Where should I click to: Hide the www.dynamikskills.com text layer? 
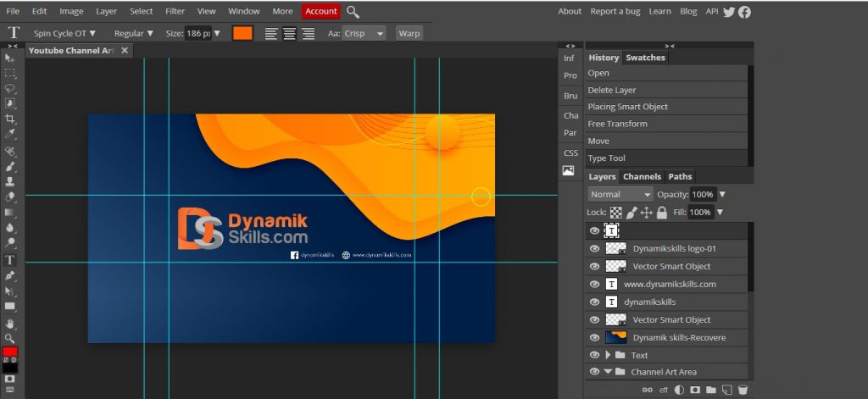594,284
